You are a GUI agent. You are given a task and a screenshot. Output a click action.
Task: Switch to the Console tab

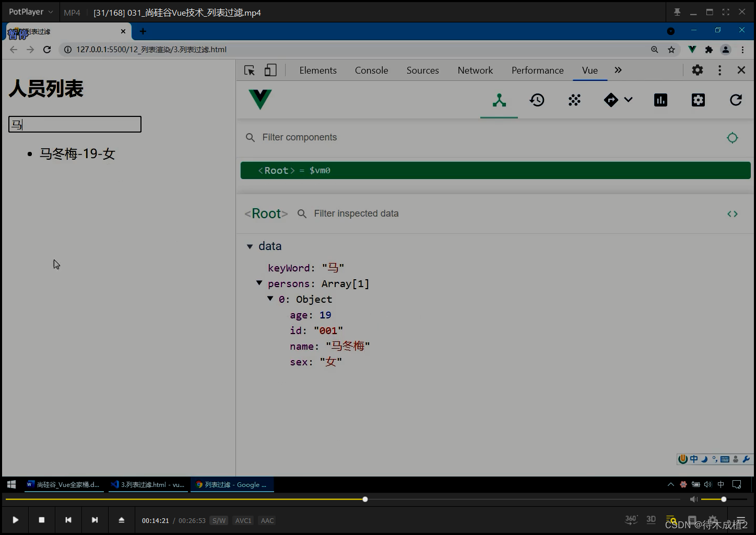[x=371, y=70]
